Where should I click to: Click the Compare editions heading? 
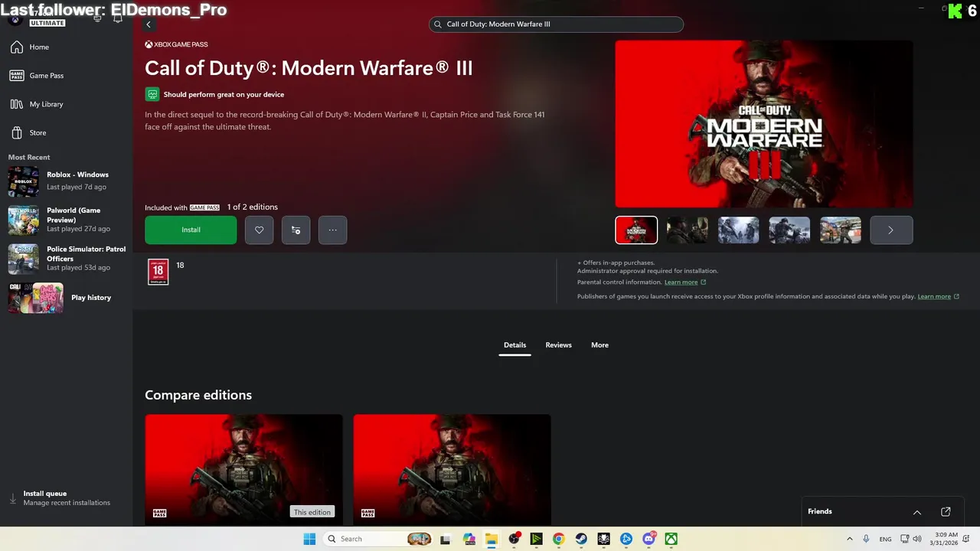click(198, 395)
